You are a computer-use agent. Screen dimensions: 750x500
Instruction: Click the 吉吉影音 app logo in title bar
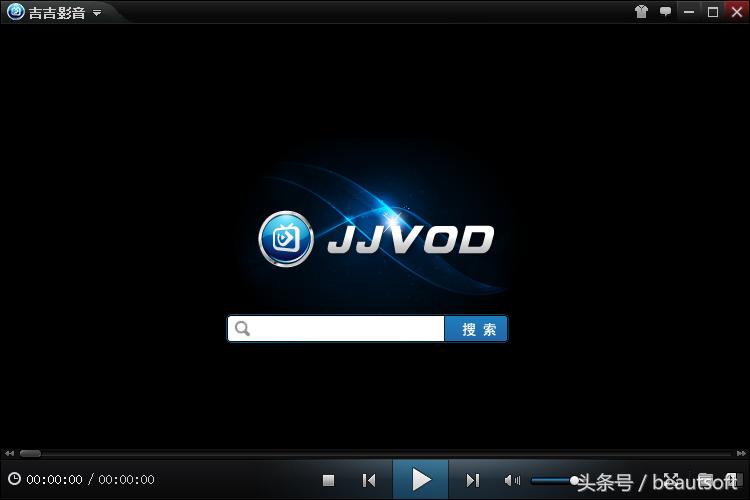pos(15,11)
